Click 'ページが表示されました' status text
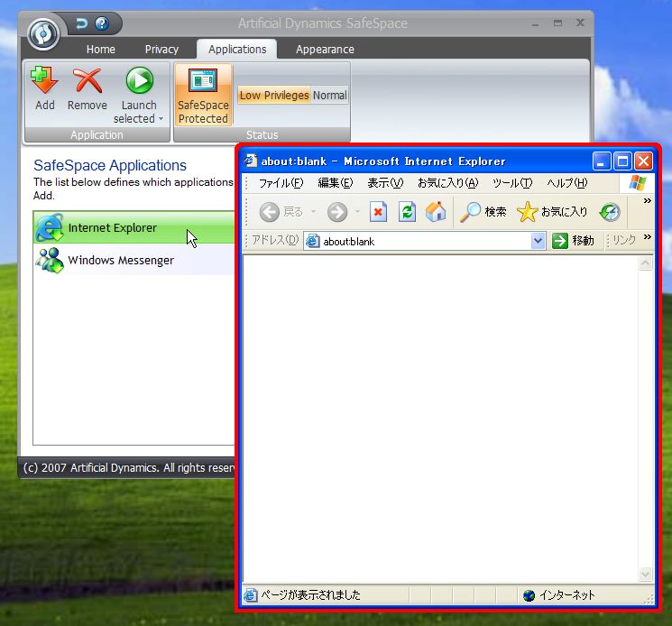The width and height of the screenshot is (672, 626). coord(310,594)
